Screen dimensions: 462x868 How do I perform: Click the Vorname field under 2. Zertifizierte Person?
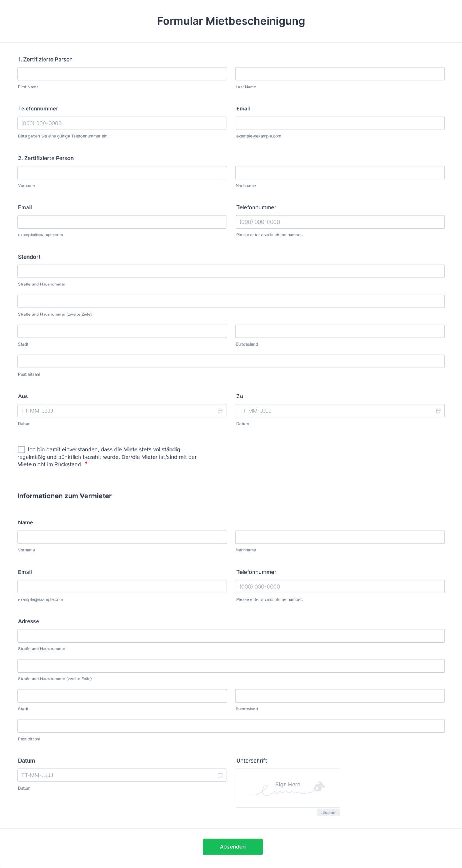coord(122,172)
